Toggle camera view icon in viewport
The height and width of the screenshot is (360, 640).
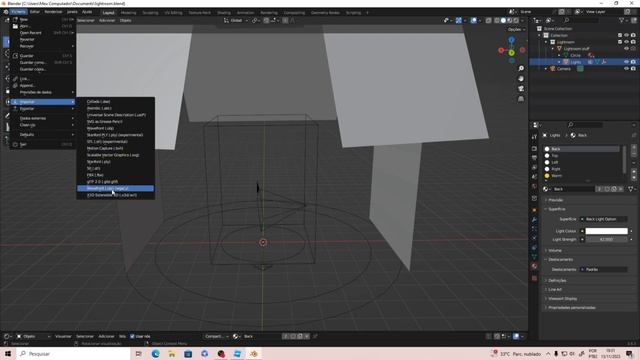pyautogui.click(x=521, y=89)
